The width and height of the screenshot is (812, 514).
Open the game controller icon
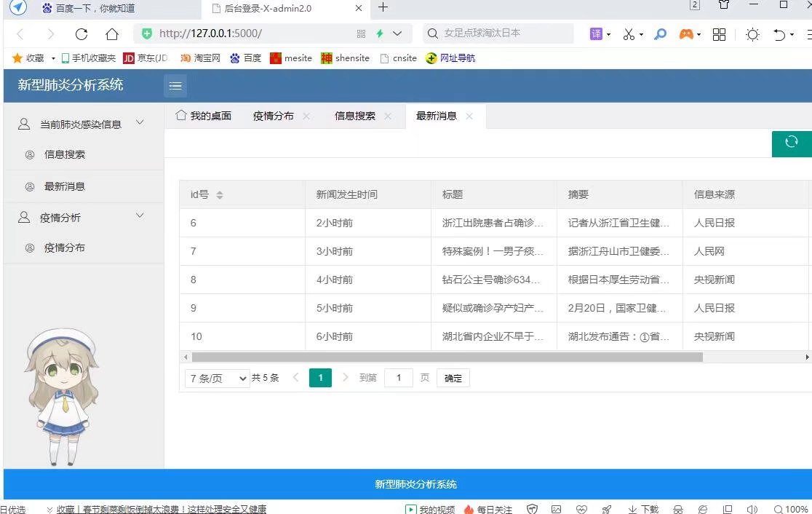coord(686,34)
